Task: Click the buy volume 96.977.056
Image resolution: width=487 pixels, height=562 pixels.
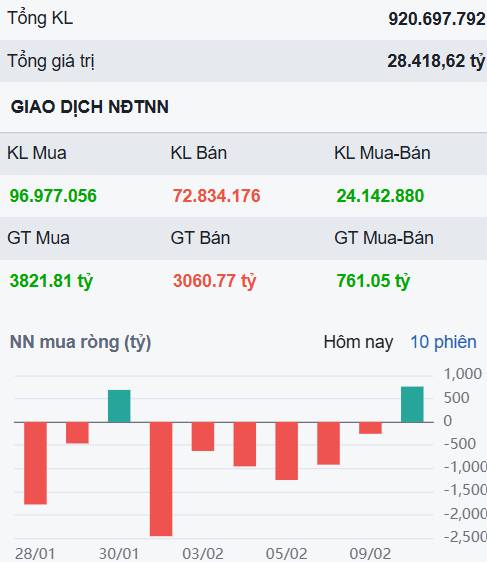Action: pos(53,196)
